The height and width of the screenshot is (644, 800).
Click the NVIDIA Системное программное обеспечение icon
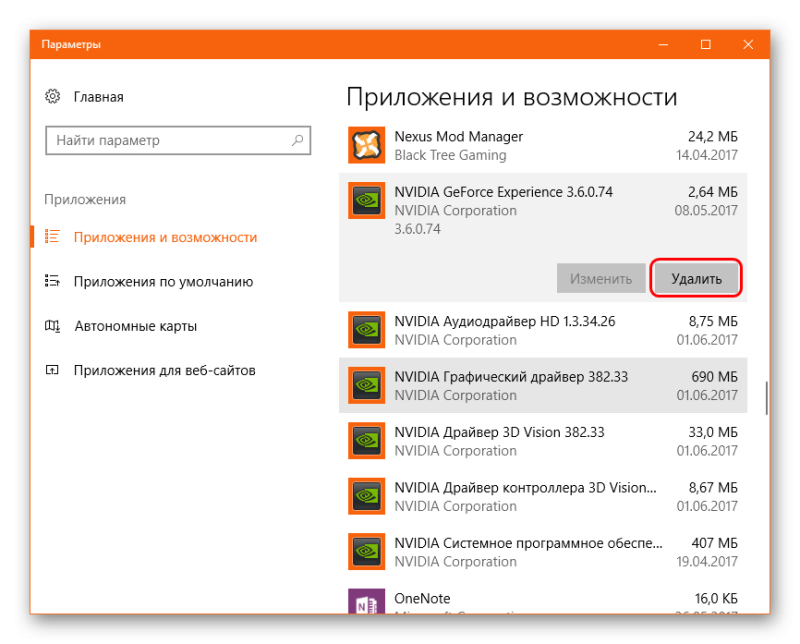click(366, 551)
